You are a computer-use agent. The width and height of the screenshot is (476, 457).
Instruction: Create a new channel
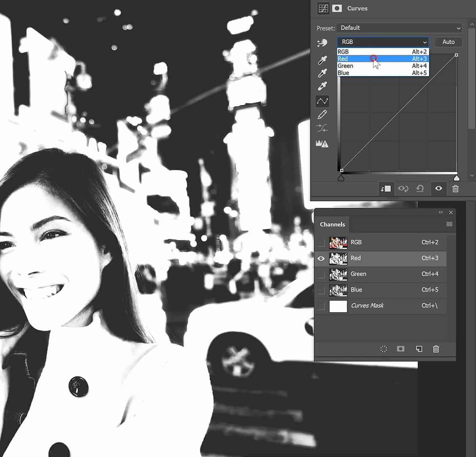pos(418,349)
